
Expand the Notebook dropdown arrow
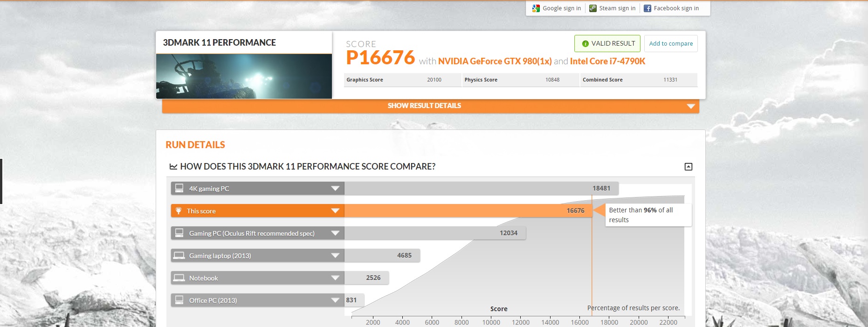[335, 278]
